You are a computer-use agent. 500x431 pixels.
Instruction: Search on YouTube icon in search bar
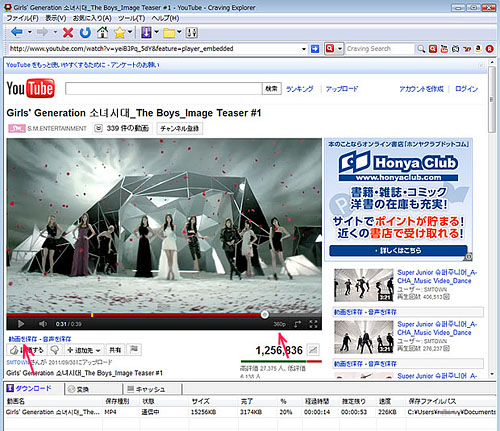click(x=444, y=49)
